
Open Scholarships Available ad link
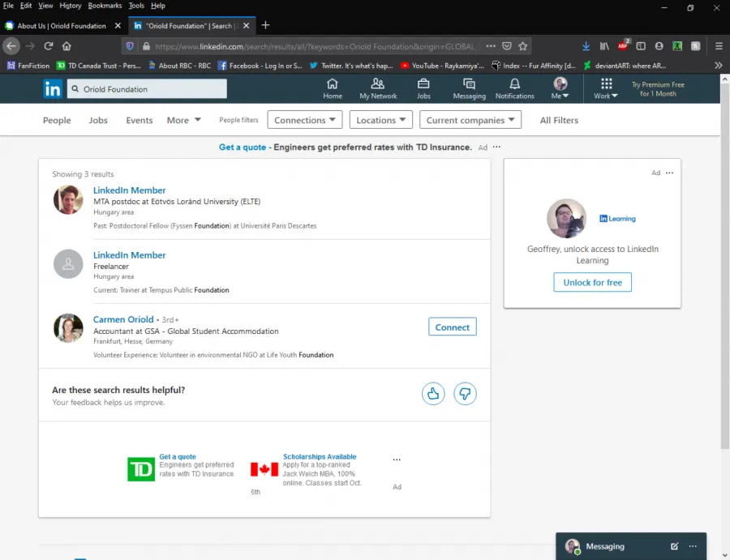320,457
